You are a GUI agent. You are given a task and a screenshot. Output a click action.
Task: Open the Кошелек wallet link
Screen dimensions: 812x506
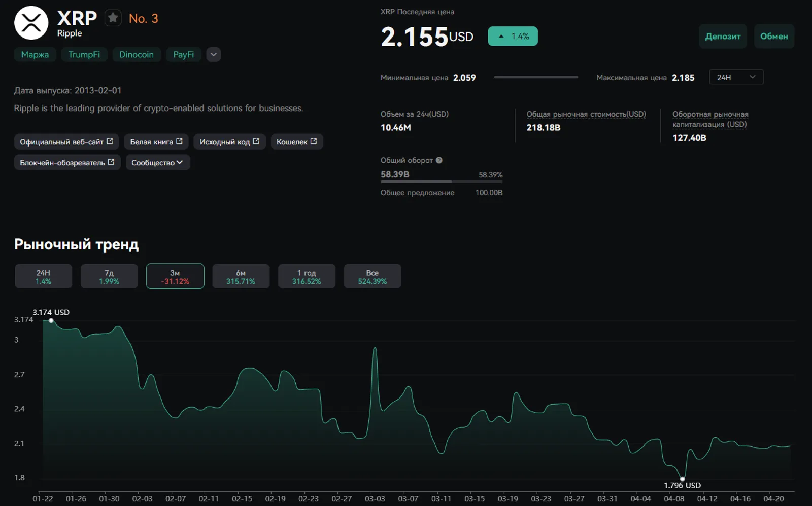pos(297,141)
